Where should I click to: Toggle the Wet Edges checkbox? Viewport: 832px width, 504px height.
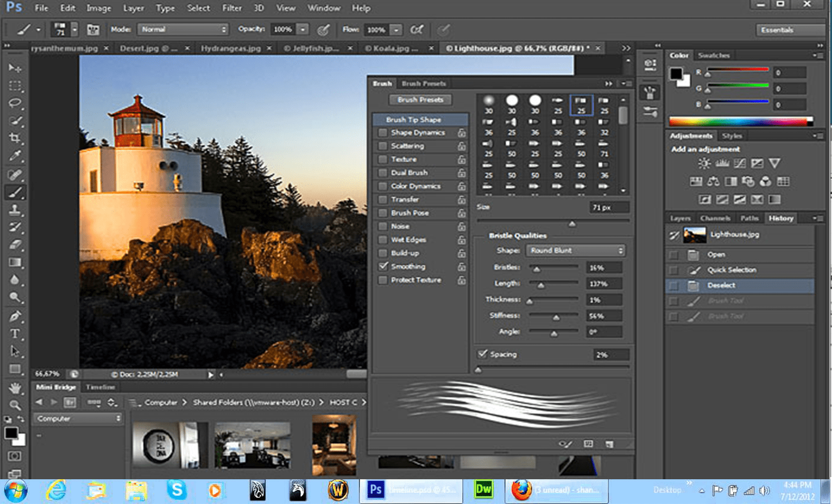383,239
